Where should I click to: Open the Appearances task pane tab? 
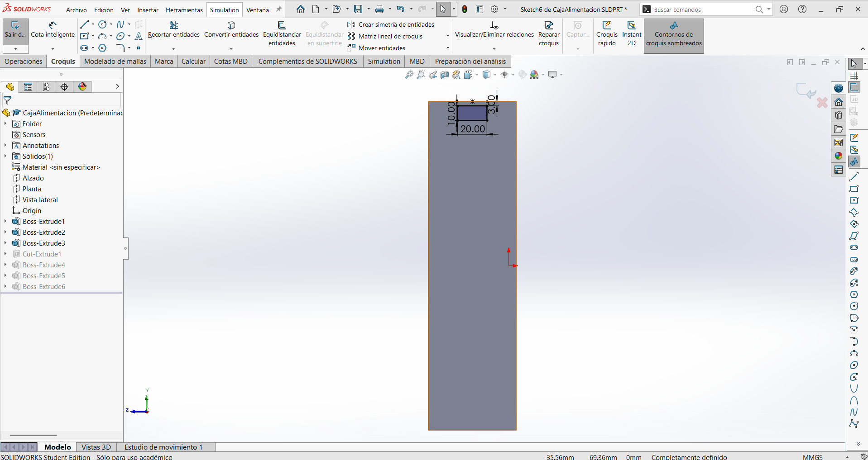pyautogui.click(x=839, y=156)
